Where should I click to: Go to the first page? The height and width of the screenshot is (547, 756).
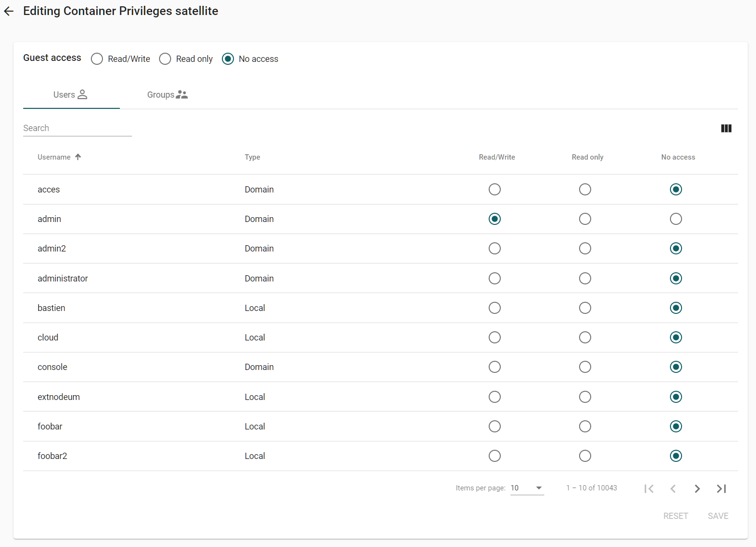(649, 488)
